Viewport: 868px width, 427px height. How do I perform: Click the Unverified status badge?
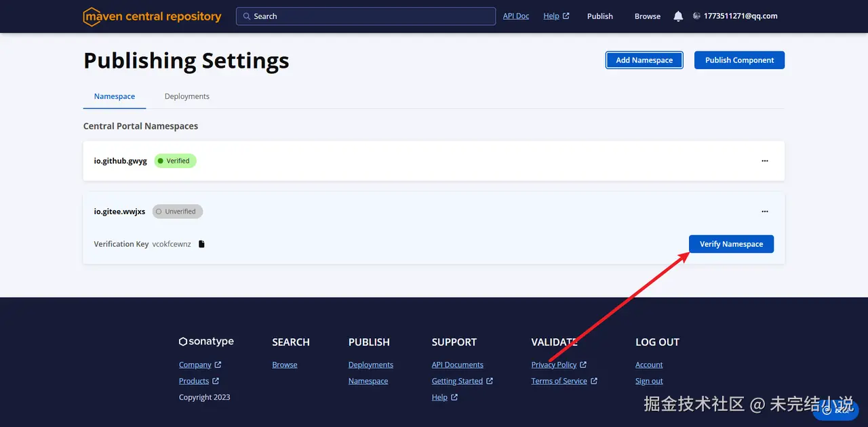[x=177, y=211]
